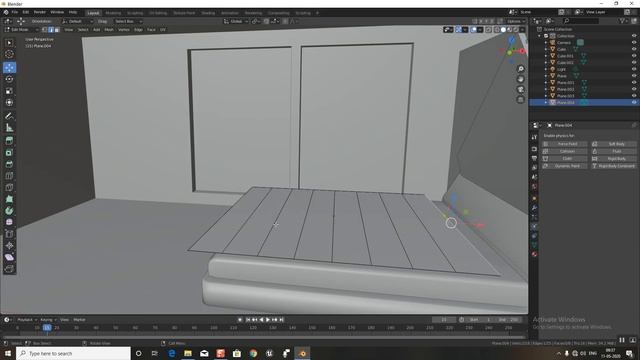This screenshot has height=360, width=640.
Task: Open the Render menu
Action: click(x=40, y=13)
